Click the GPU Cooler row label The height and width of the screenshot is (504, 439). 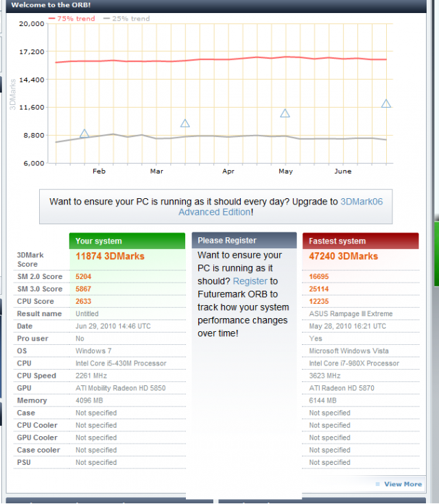coord(37,437)
